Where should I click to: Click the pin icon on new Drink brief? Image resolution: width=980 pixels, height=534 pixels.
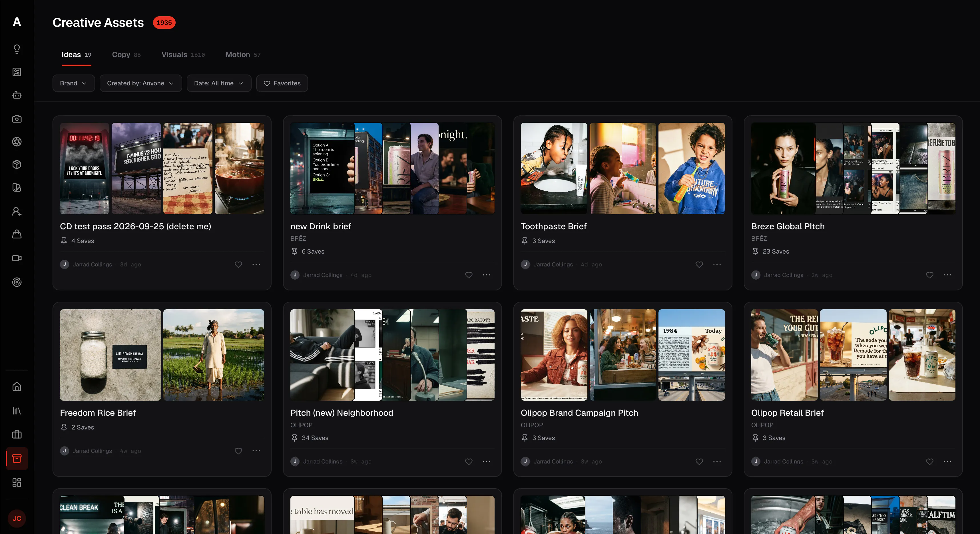pos(294,251)
